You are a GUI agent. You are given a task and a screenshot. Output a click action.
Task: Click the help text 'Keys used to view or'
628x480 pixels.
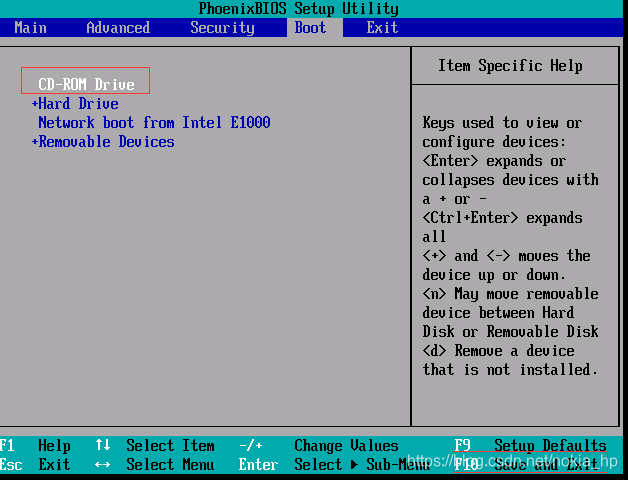click(x=502, y=123)
